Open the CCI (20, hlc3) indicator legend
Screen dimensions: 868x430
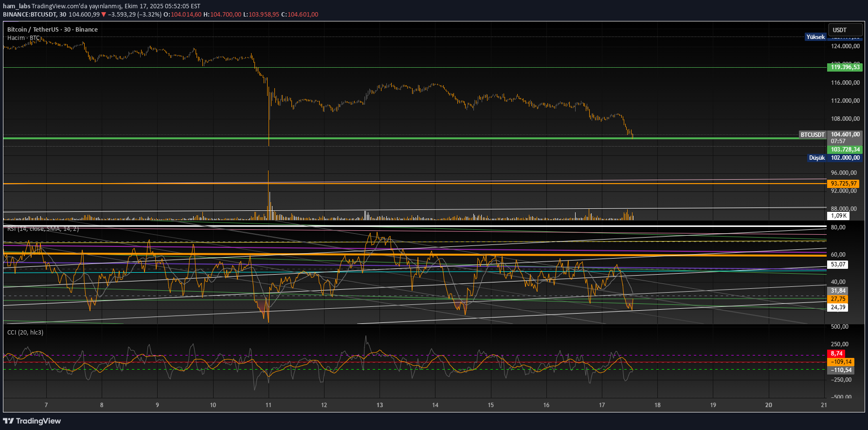point(25,333)
